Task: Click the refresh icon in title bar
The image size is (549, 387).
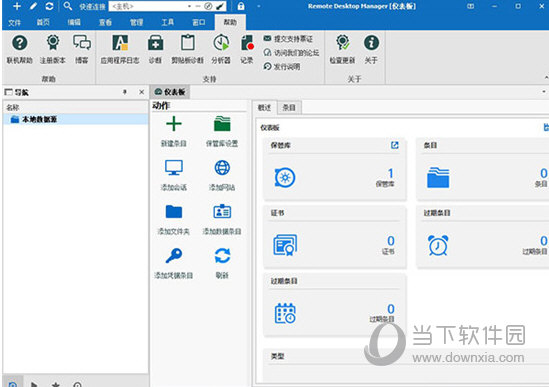Action: click(49, 6)
